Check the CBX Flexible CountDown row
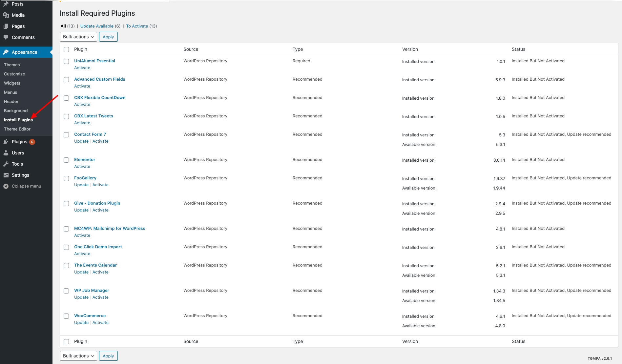Image resolution: width=622 pixels, height=364 pixels. pos(66,98)
